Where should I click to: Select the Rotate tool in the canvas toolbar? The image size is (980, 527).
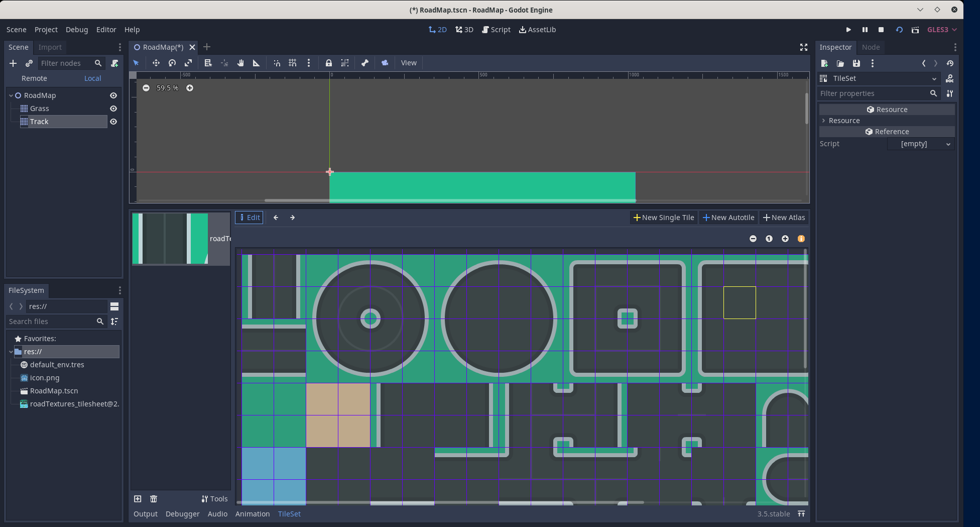[x=172, y=63]
